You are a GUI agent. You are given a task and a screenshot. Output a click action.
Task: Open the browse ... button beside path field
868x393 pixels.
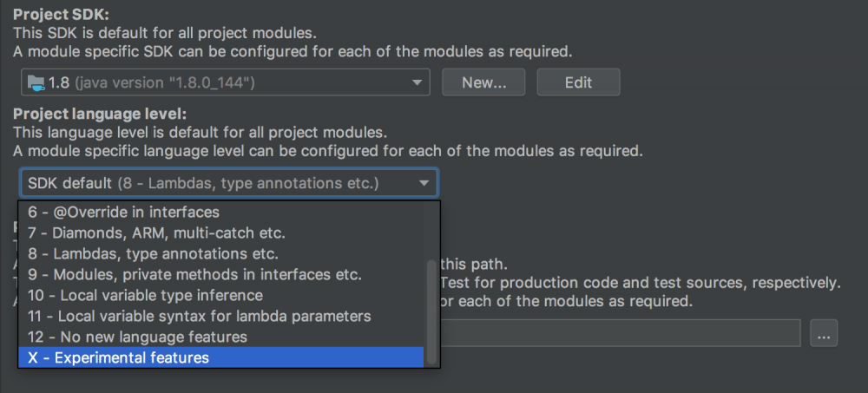coord(824,333)
